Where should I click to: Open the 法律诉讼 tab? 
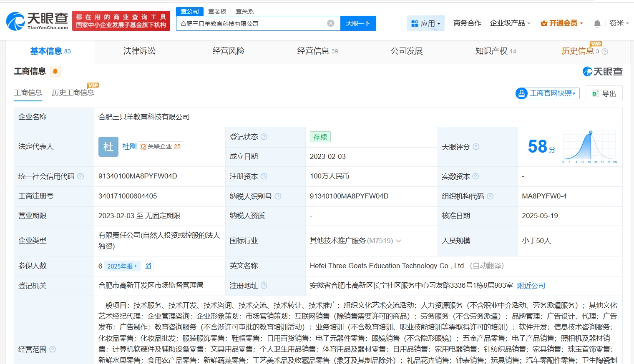pos(139,51)
